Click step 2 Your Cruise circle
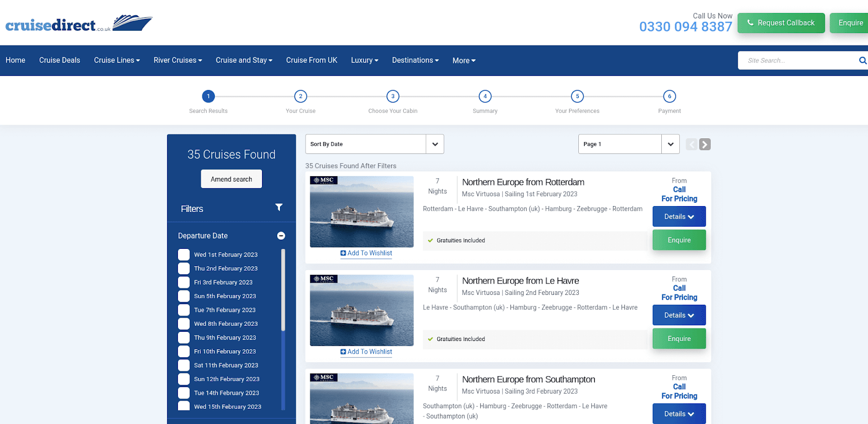The width and height of the screenshot is (868, 424). click(x=301, y=97)
